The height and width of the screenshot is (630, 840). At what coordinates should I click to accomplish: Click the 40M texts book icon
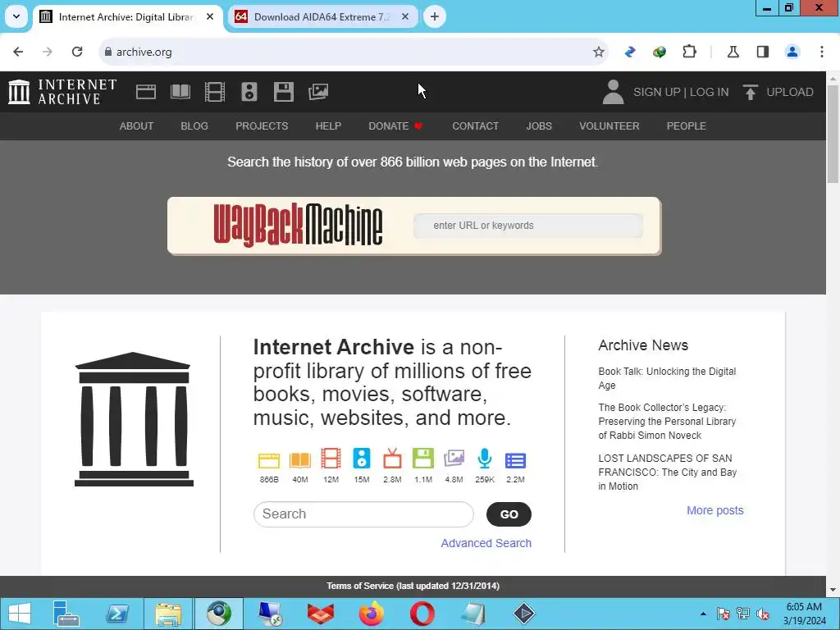[300, 460]
